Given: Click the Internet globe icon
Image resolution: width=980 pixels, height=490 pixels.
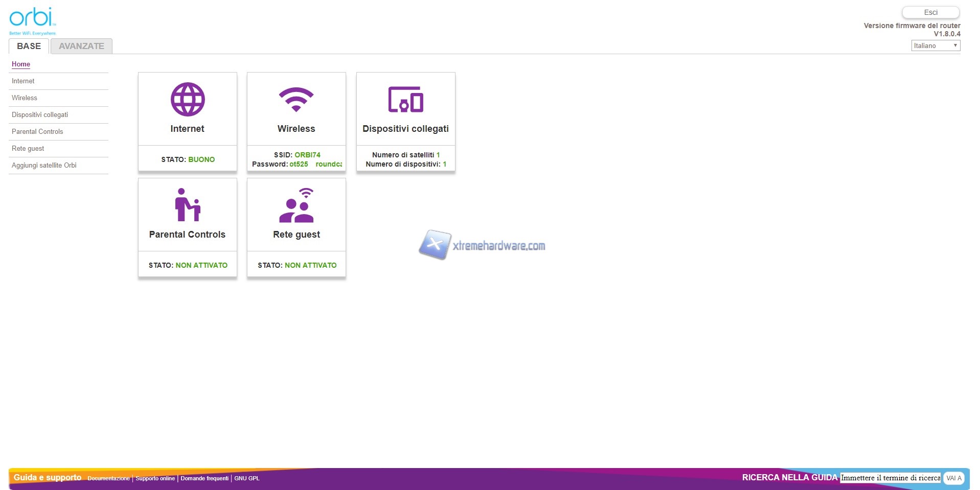Looking at the screenshot, I should [x=188, y=100].
